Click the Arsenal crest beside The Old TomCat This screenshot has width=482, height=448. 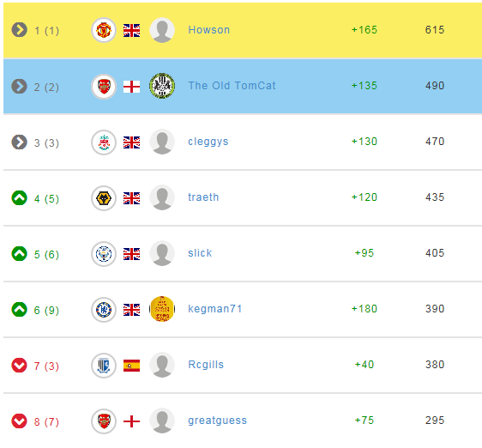tap(104, 86)
